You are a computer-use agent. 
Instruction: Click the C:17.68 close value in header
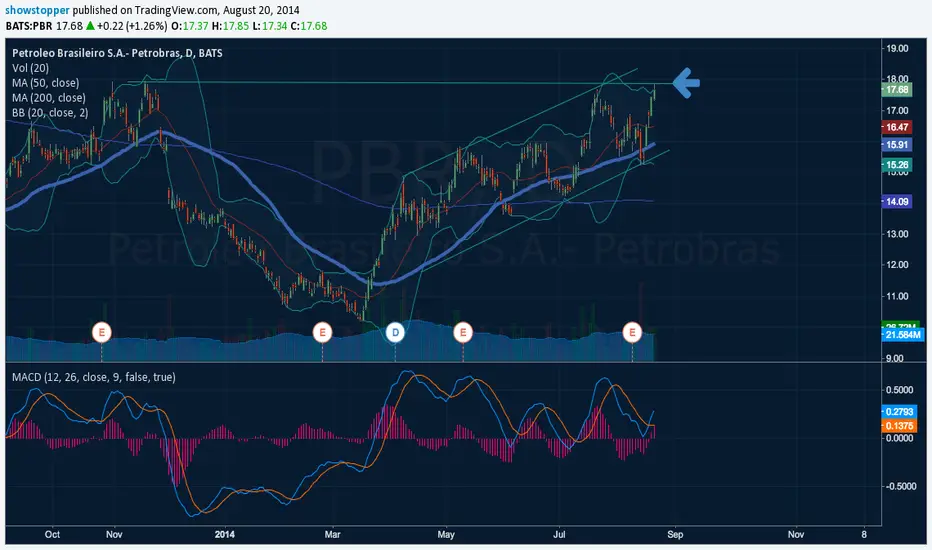[x=308, y=26]
